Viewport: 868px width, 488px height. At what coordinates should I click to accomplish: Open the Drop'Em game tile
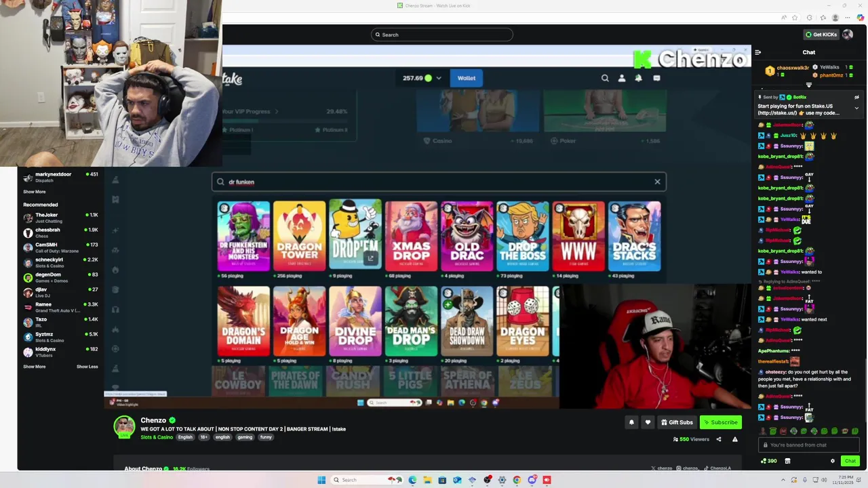(355, 235)
